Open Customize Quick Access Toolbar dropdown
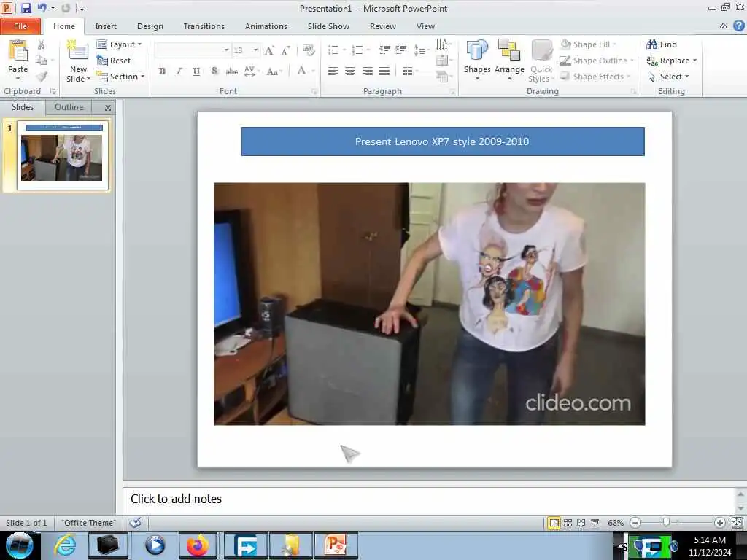The height and width of the screenshot is (560, 747). pos(82,8)
